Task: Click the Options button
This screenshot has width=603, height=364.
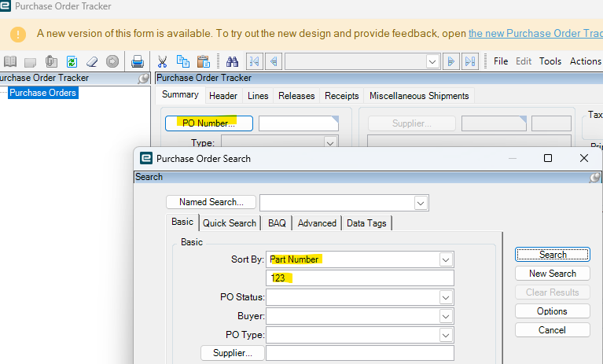Action: 552,311
